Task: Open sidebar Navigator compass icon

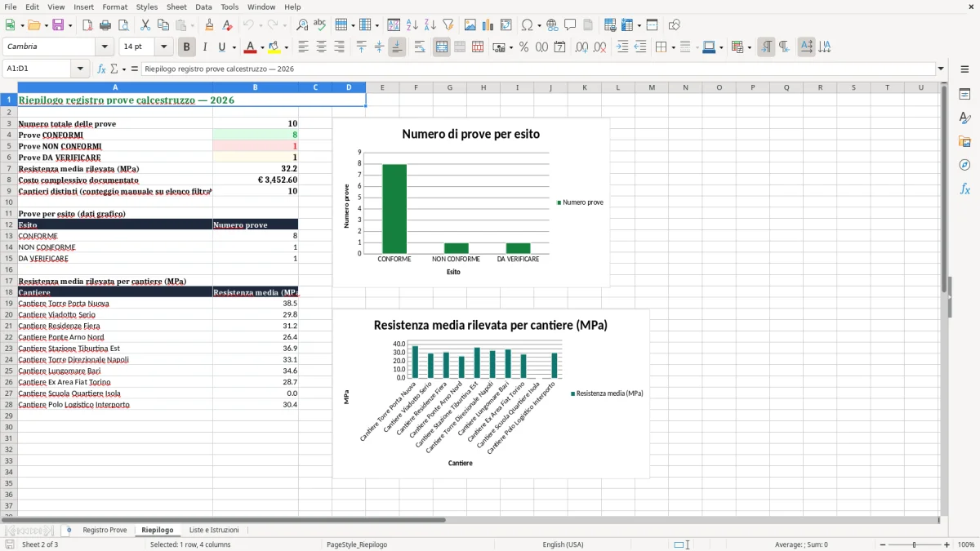Action: pyautogui.click(x=964, y=165)
